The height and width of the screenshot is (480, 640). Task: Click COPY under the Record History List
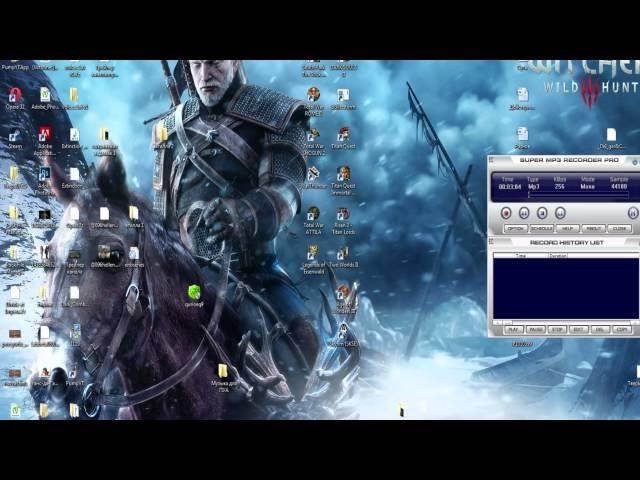(x=622, y=329)
